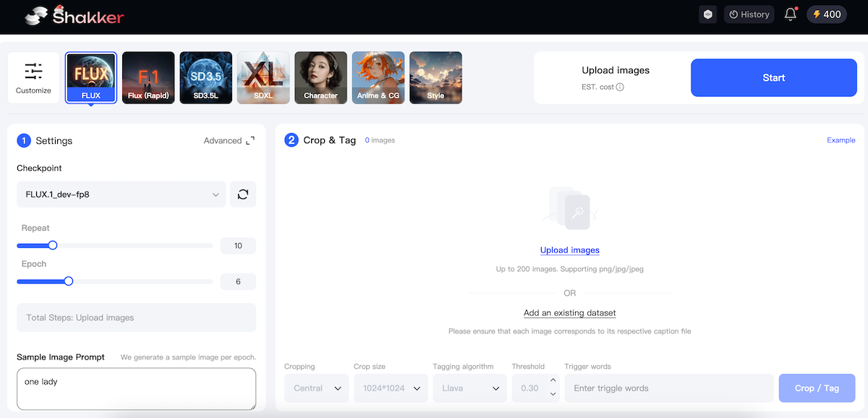The image size is (868, 418).
Task: Click the Upload images link
Action: tap(569, 249)
